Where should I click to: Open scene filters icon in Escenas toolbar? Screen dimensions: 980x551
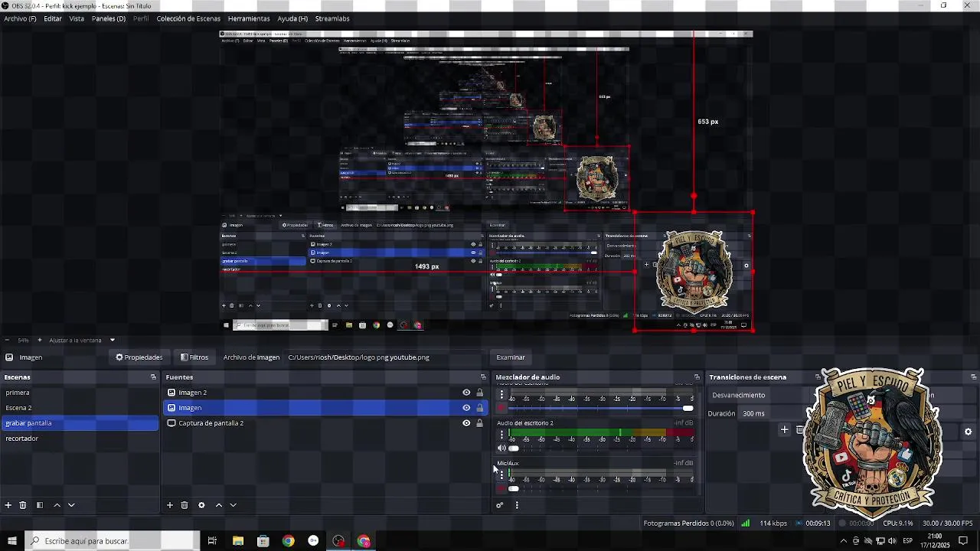[40, 505]
